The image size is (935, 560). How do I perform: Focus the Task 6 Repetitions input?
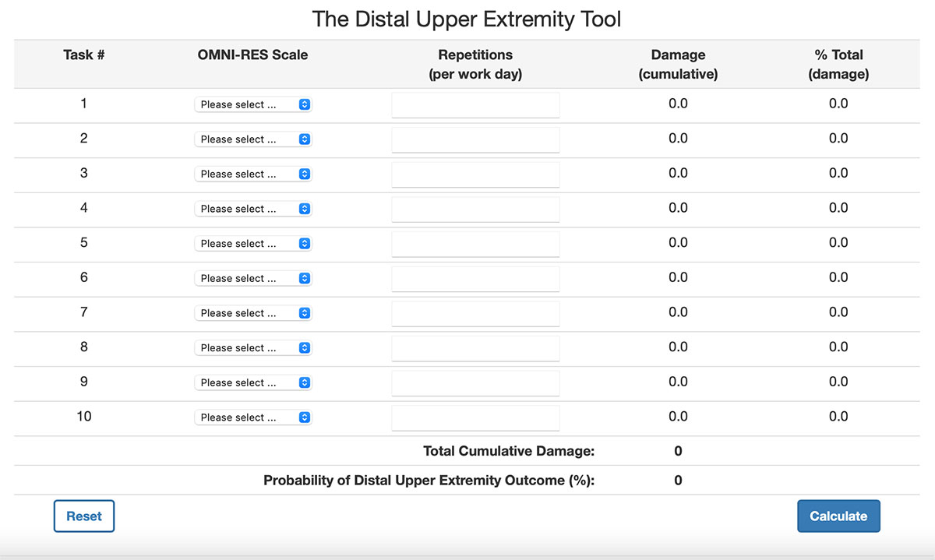[475, 279]
